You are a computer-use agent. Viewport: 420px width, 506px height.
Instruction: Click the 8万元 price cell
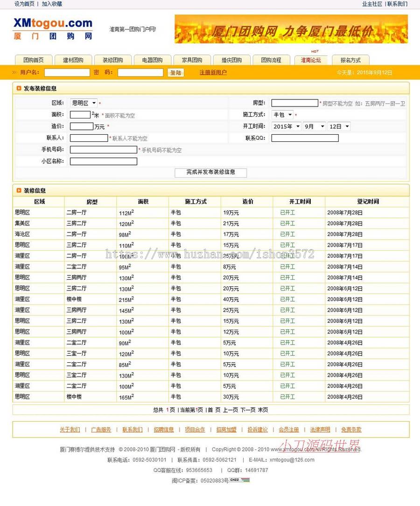229,267
